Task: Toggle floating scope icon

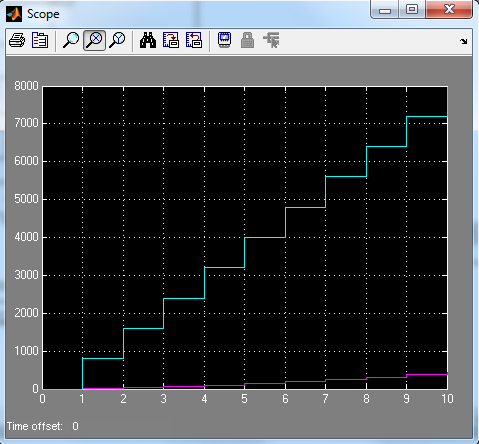Action: tap(224, 40)
